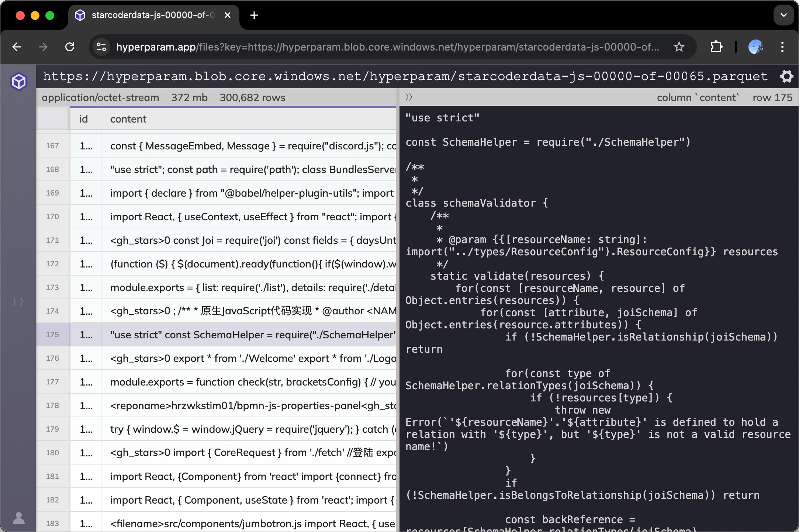Bookmark this page with the star icon
This screenshot has width=799, height=532.
(x=679, y=47)
